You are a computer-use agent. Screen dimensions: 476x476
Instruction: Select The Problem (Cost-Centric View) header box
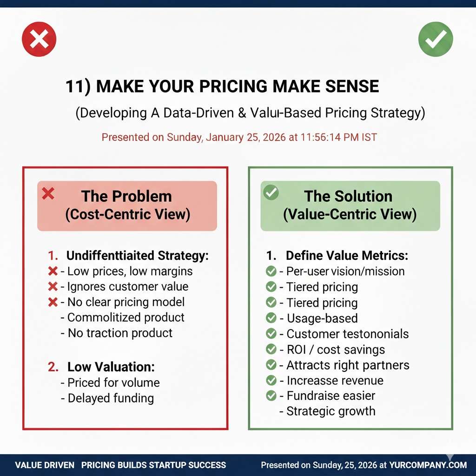127,205
